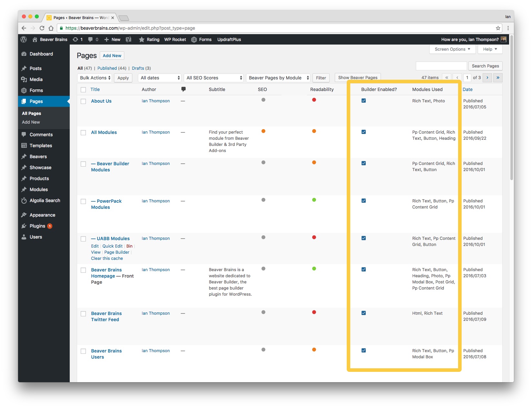Screen dimensions: 532x408
Task: Expand the Help panel
Action: coord(490,49)
